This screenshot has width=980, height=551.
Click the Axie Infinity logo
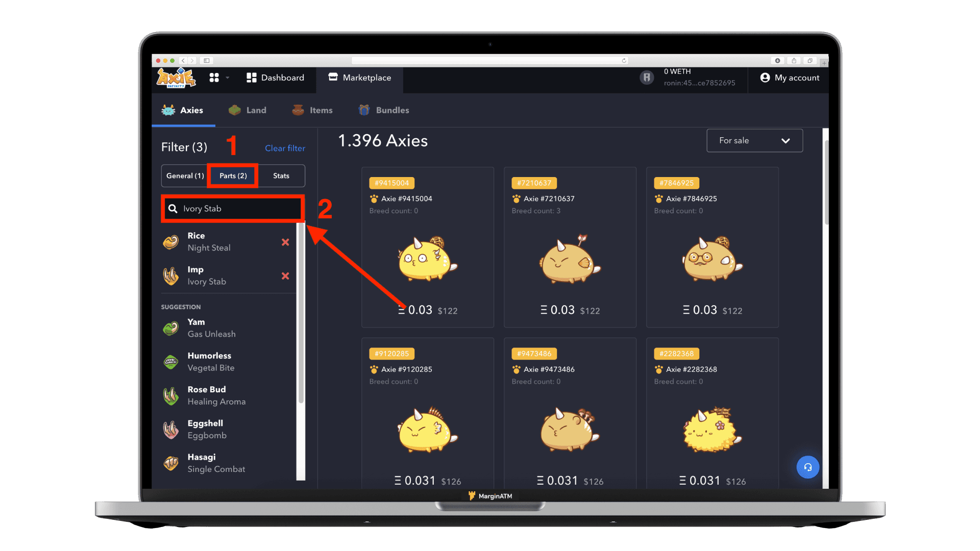point(176,78)
